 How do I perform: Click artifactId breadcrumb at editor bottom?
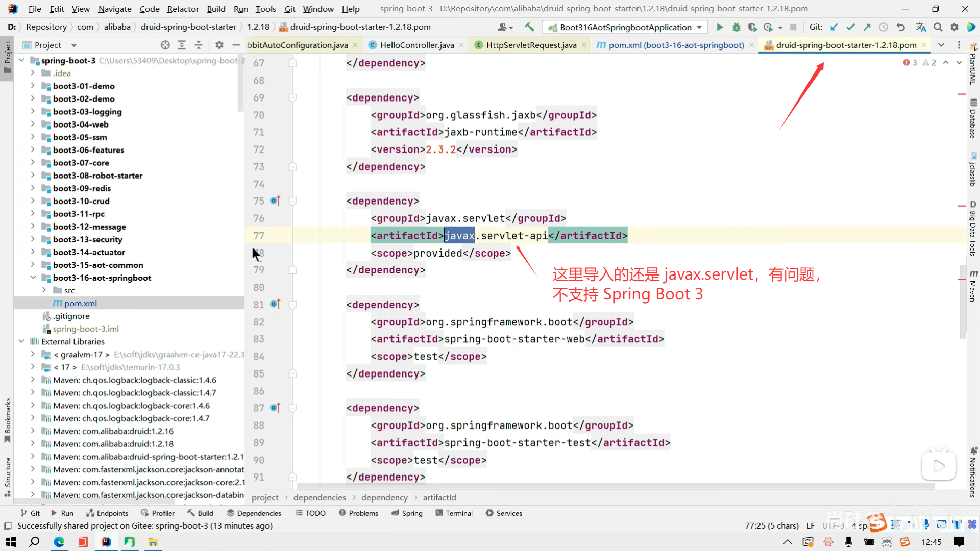pyautogui.click(x=439, y=497)
